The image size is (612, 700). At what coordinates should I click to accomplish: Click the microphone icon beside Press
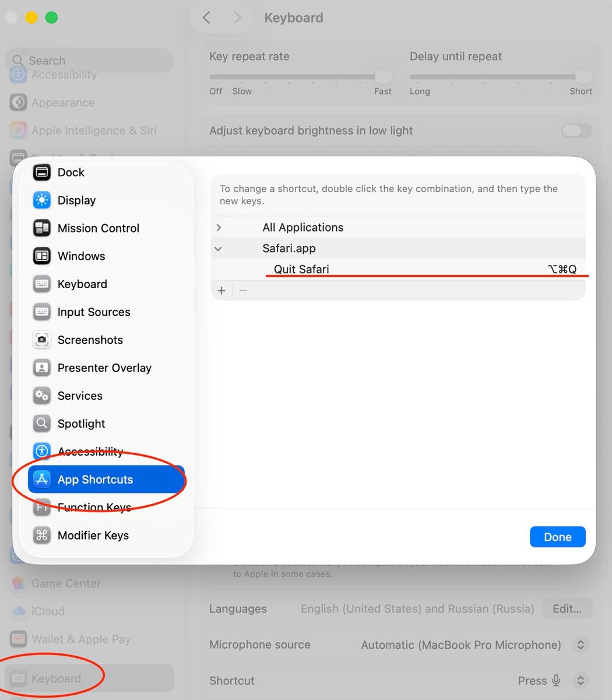[557, 681]
